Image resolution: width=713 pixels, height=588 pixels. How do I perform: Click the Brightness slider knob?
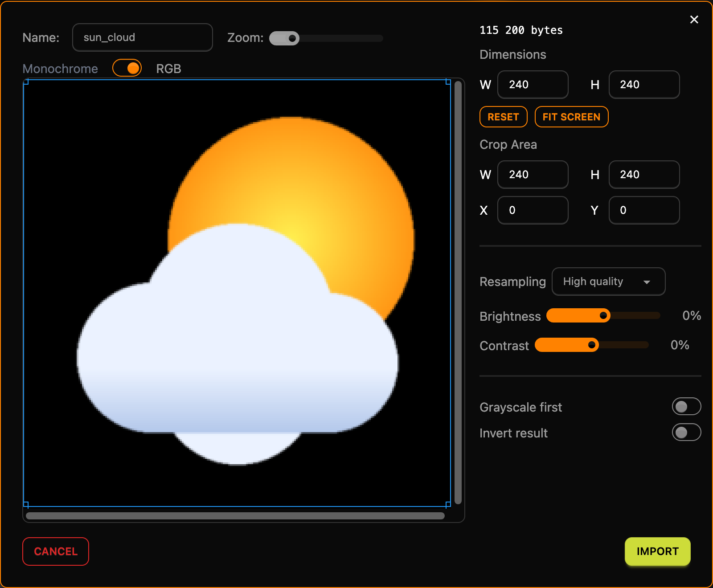click(x=603, y=315)
